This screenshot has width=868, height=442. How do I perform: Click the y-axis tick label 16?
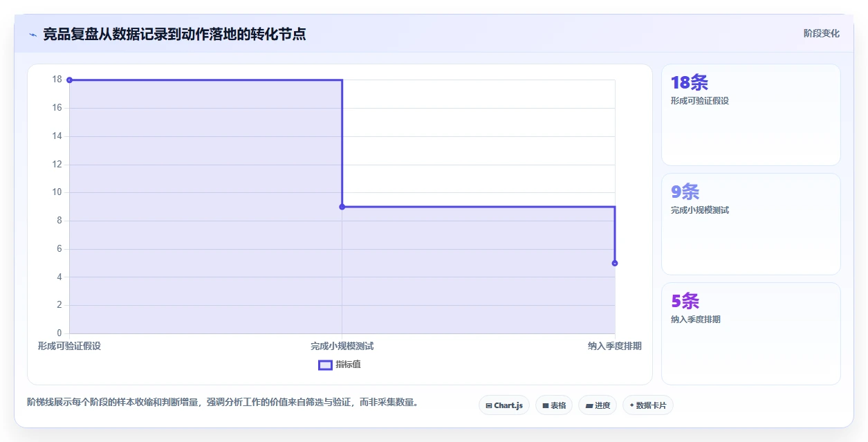pos(57,108)
